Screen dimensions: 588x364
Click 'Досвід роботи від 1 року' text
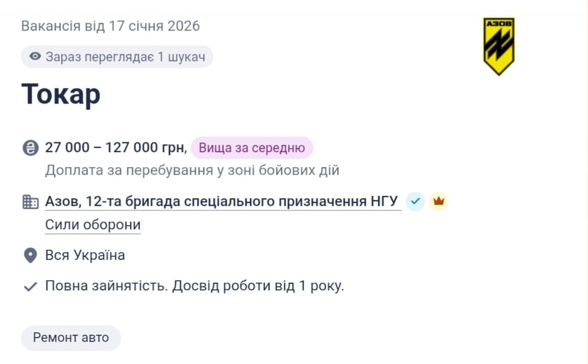(x=259, y=286)
